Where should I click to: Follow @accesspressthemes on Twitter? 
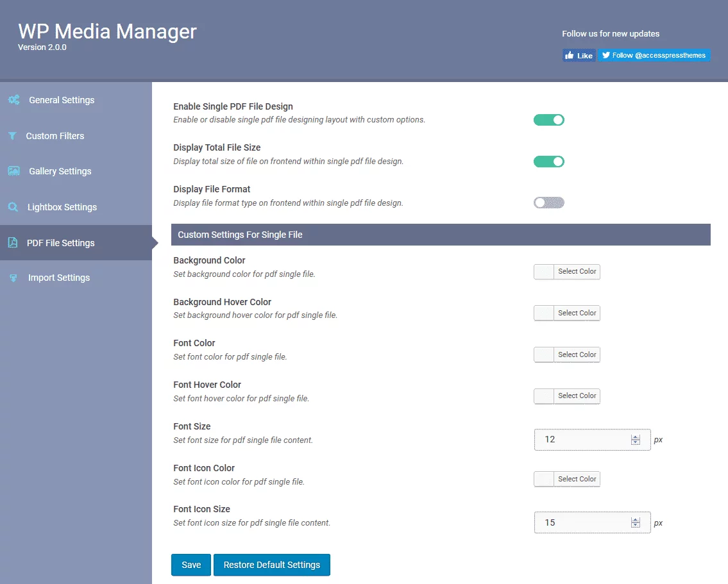tap(654, 55)
